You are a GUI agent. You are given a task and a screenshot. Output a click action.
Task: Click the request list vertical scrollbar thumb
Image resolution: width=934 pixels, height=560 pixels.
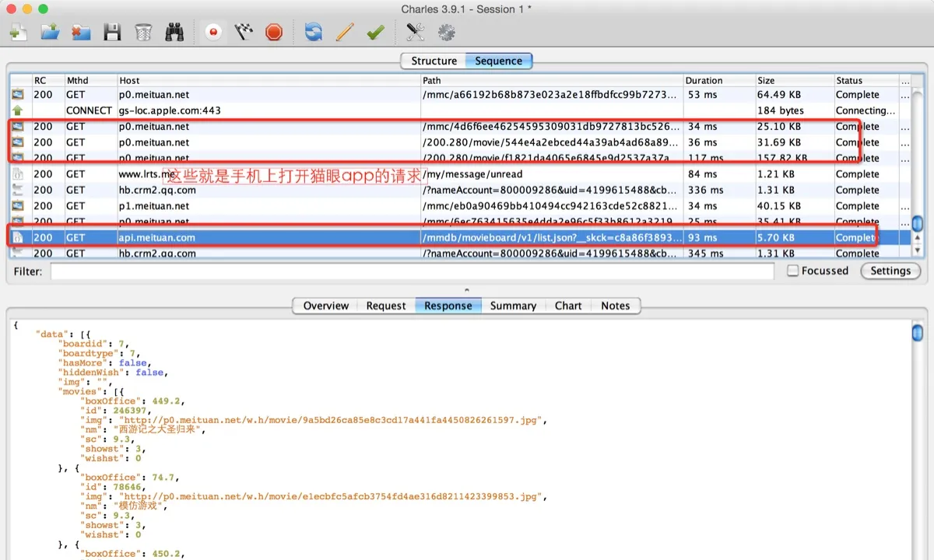pyautogui.click(x=917, y=224)
